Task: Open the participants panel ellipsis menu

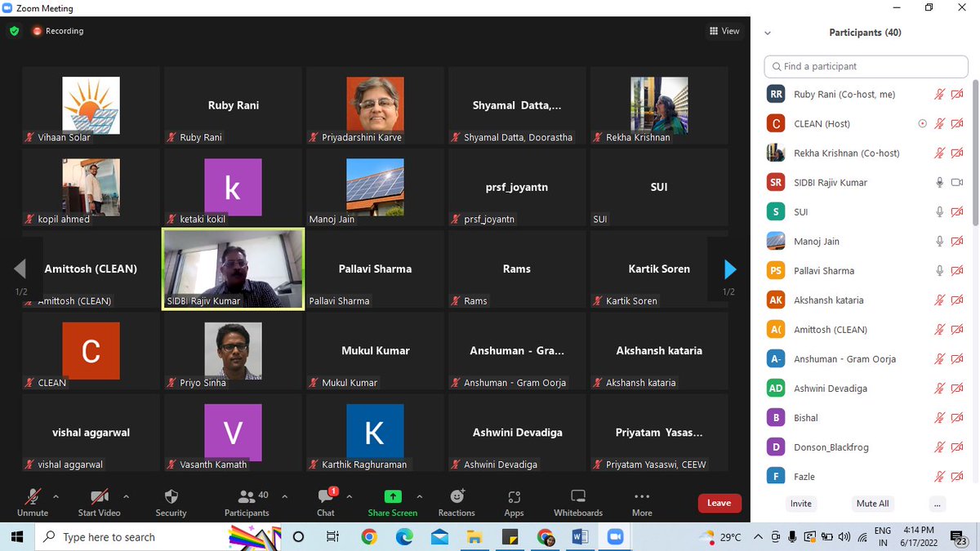Action: pyautogui.click(x=938, y=504)
